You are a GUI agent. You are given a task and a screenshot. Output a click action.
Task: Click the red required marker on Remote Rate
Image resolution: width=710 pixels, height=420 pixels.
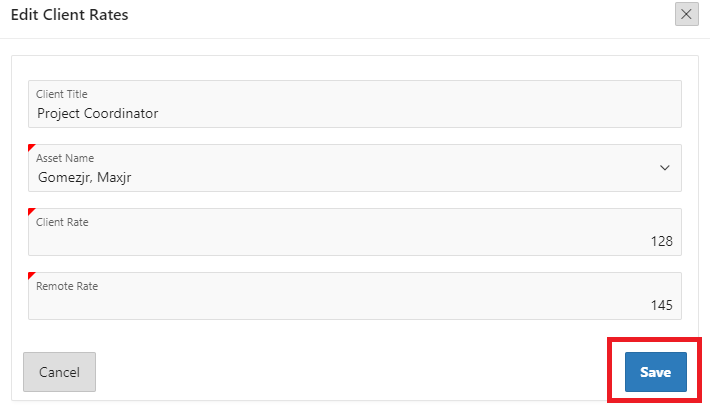(x=31, y=276)
